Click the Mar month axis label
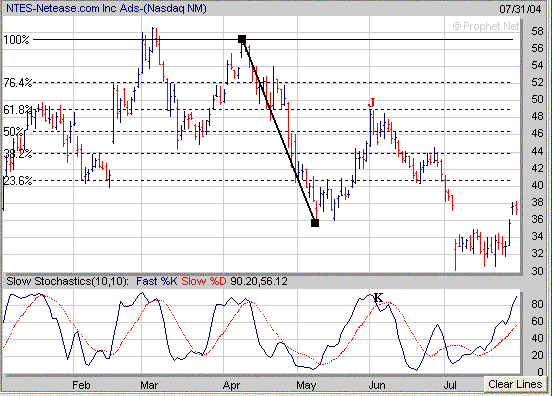 [x=149, y=385]
